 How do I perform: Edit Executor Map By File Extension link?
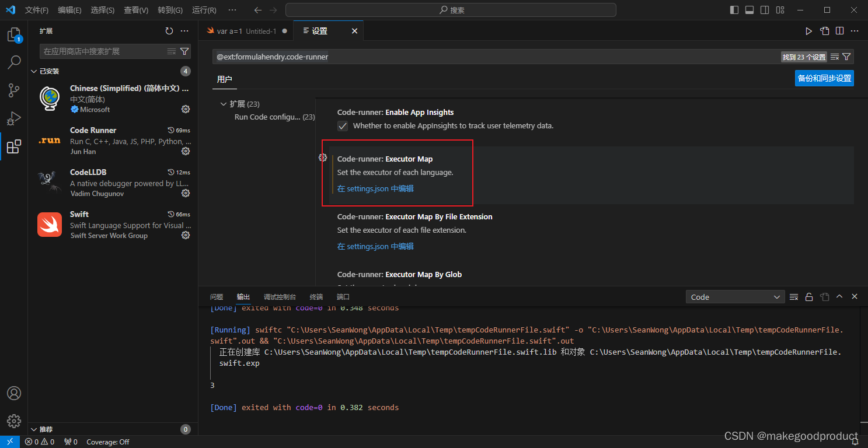[375, 246]
